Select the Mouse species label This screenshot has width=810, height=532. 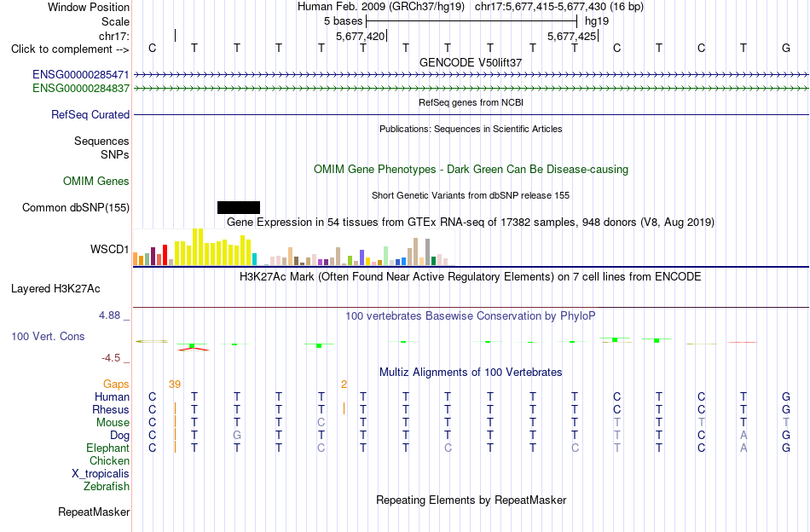[113, 423]
